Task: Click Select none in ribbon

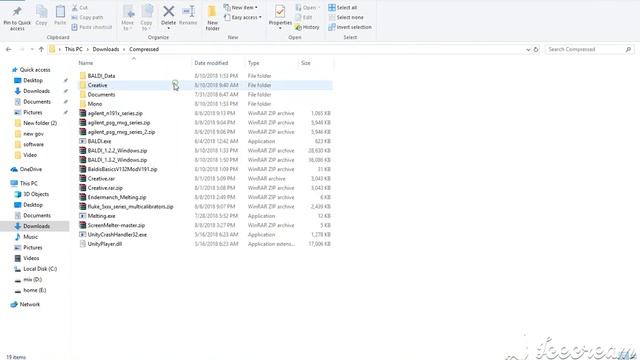Action: click(x=346, y=18)
